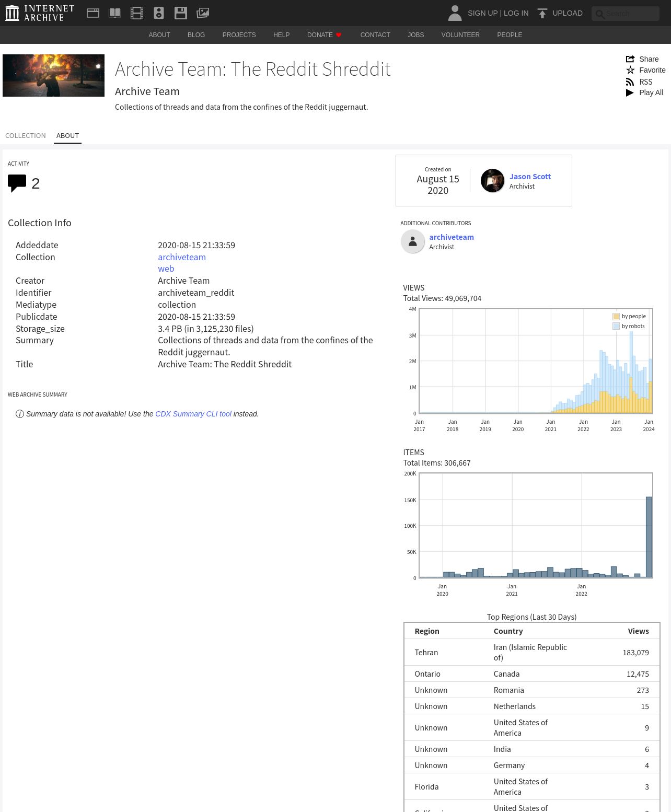Click the 'by robots' legend swatch
The width and height of the screenshot is (671, 812).
pos(616,327)
